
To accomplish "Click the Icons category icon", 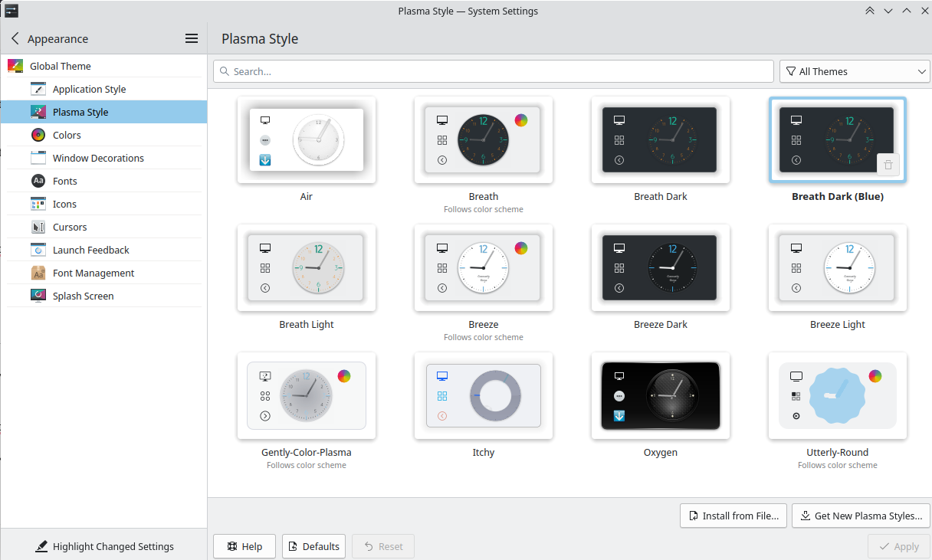I will [38, 204].
